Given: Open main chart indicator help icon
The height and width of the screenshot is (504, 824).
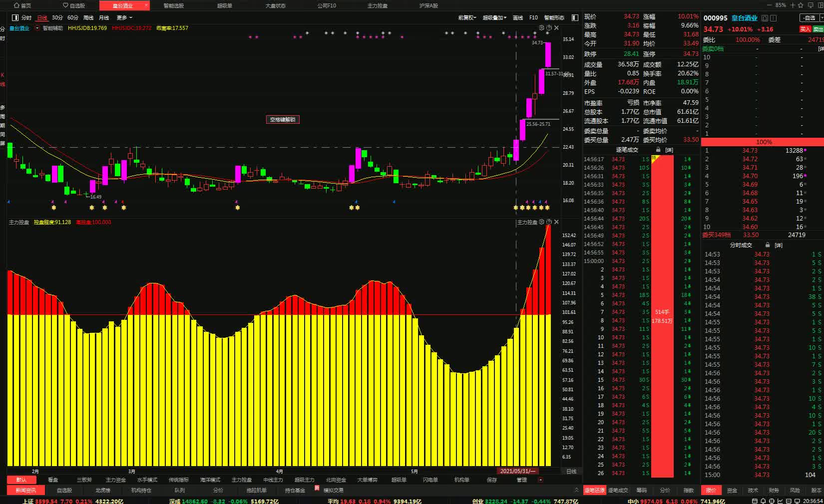Looking at the screenshot, I should [x=549, y=28].
